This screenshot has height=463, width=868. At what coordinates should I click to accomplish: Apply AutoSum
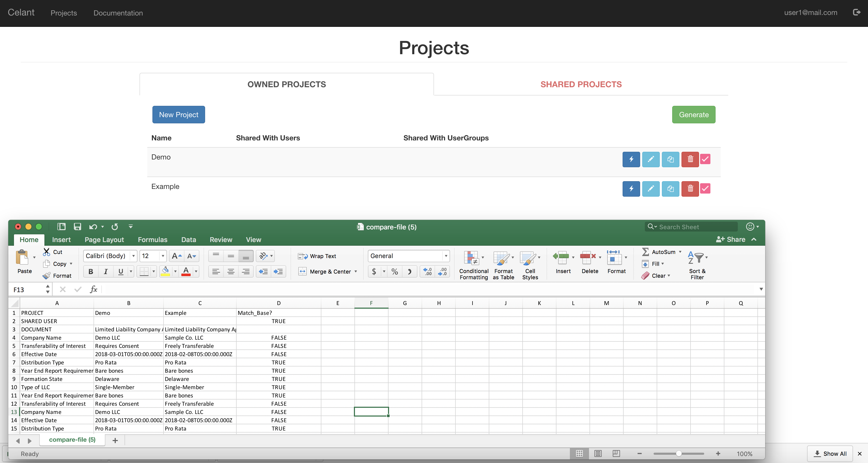[661, 252]
